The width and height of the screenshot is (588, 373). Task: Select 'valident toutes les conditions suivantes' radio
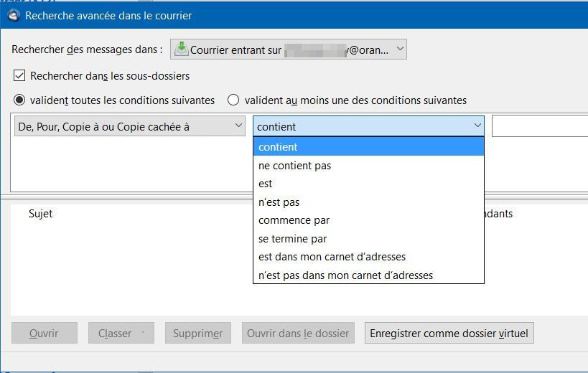tap(19, 100)
